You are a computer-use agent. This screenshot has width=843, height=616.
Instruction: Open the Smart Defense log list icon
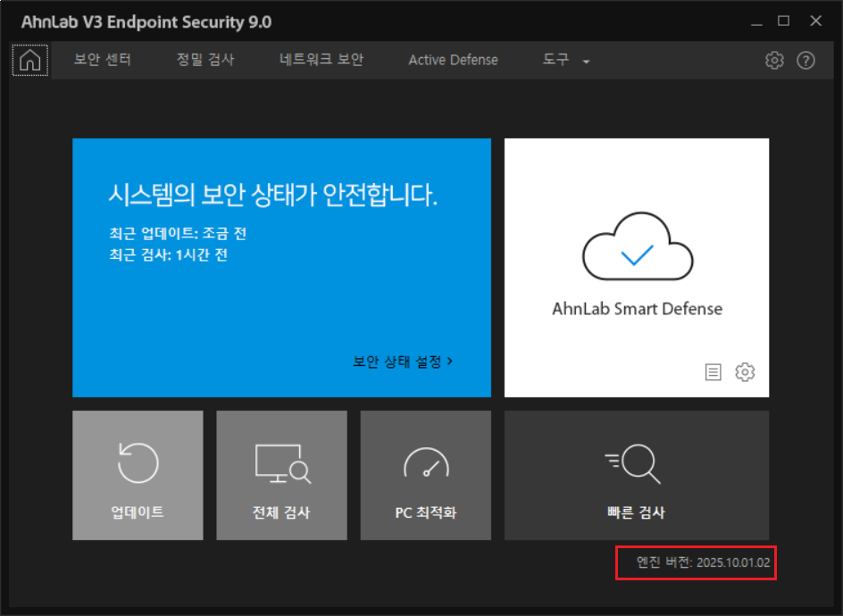pos(713,372)
